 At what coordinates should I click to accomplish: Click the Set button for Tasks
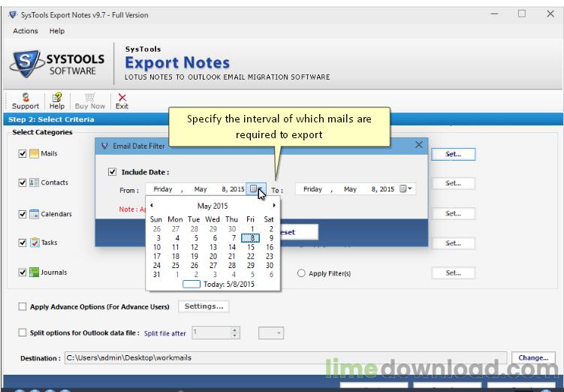point(453,243)
